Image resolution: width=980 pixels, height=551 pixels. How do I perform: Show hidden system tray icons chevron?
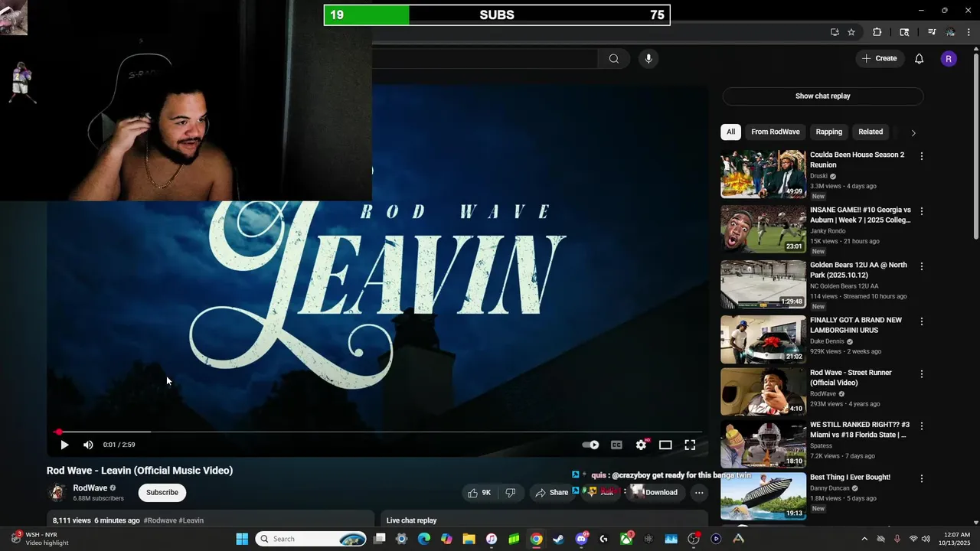pyautogui.click(x=864, y=539)
